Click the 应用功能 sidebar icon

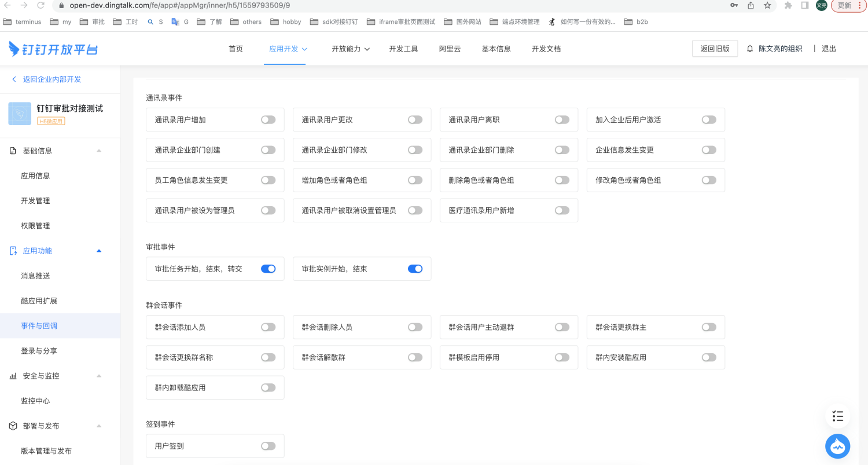coord(13,251)
